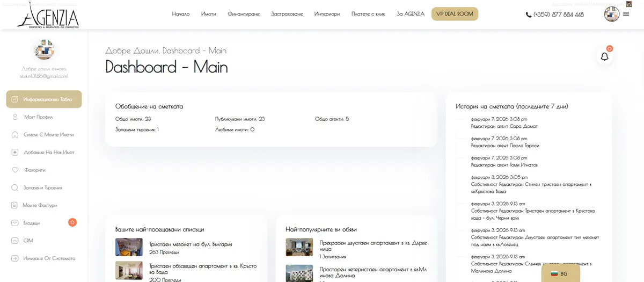Viewport: 644px width, 282px height.
Task: Open Информационно Табло sidebar item
Action: (44, 99)
